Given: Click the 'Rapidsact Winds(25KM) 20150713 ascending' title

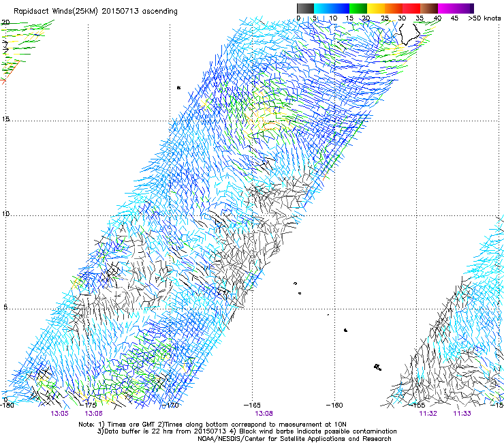Looking at the screenshot, I should 95,12.
